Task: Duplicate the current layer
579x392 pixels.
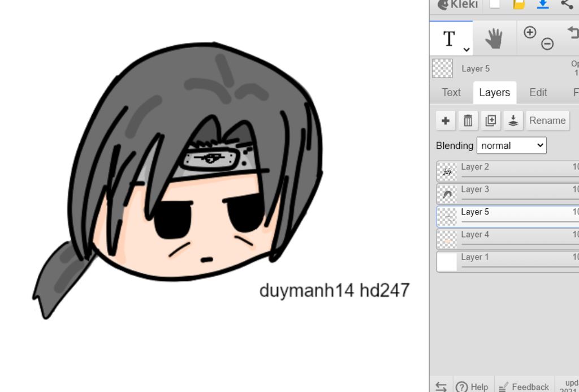Action: (x=490, y=120)
